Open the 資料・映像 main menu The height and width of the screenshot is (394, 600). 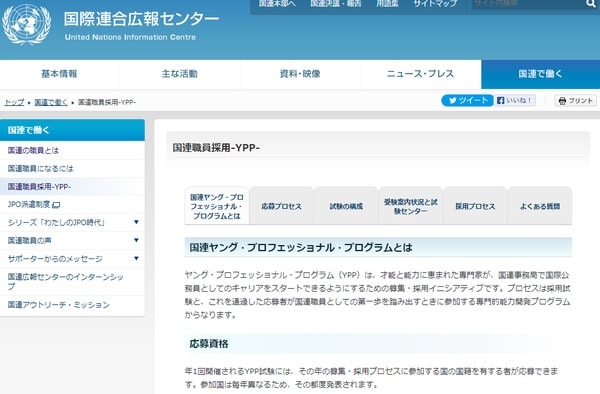300,74
